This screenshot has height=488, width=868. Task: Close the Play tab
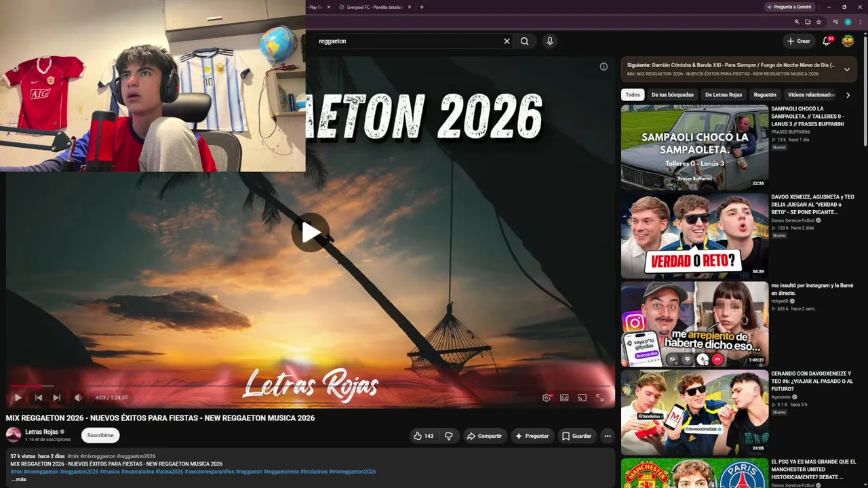pyautogui.click(x=329, y=7)
